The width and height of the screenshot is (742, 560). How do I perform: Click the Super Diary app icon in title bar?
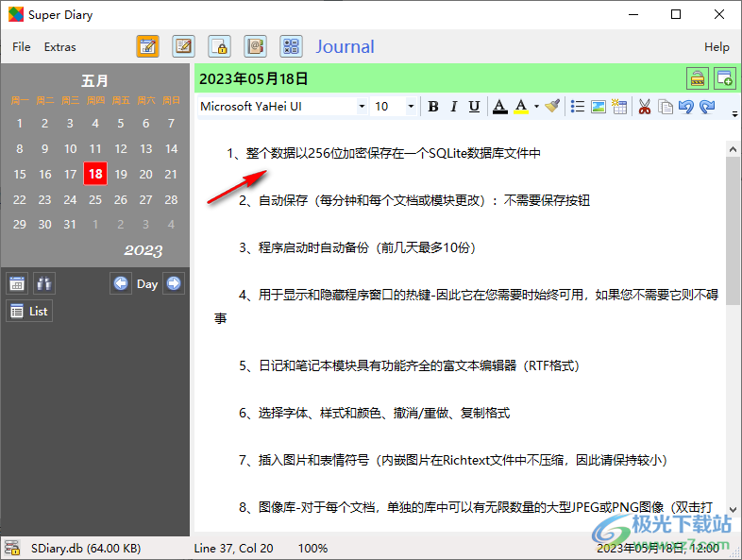[x=16, y=14]
